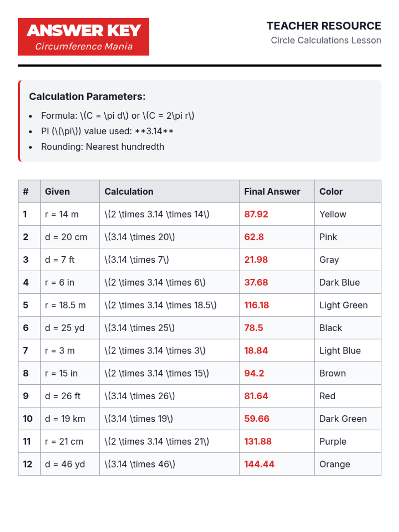This screenshot has width=399, height=532.
Task: Select the Light Green color cell
Action: tap(348, 305)
